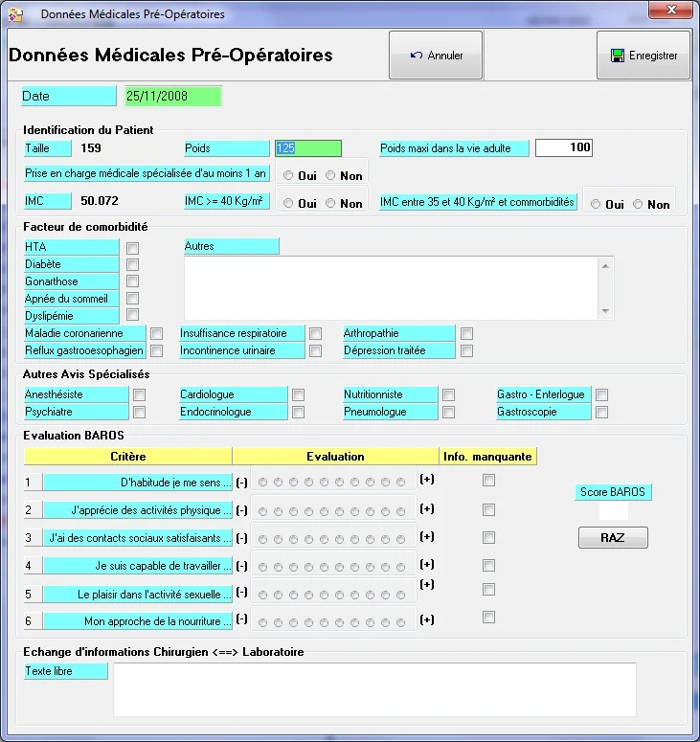This screenshot has width=700, height=742.
Task: Click the Evaluation column header
Action: pyautogui.click(x=335, y=457)
